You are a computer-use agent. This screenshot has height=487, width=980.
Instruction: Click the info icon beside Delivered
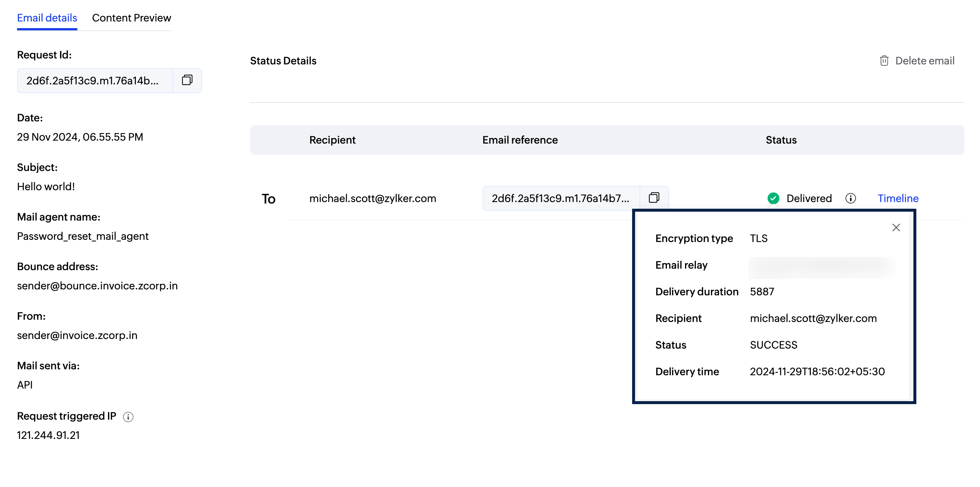850,198
